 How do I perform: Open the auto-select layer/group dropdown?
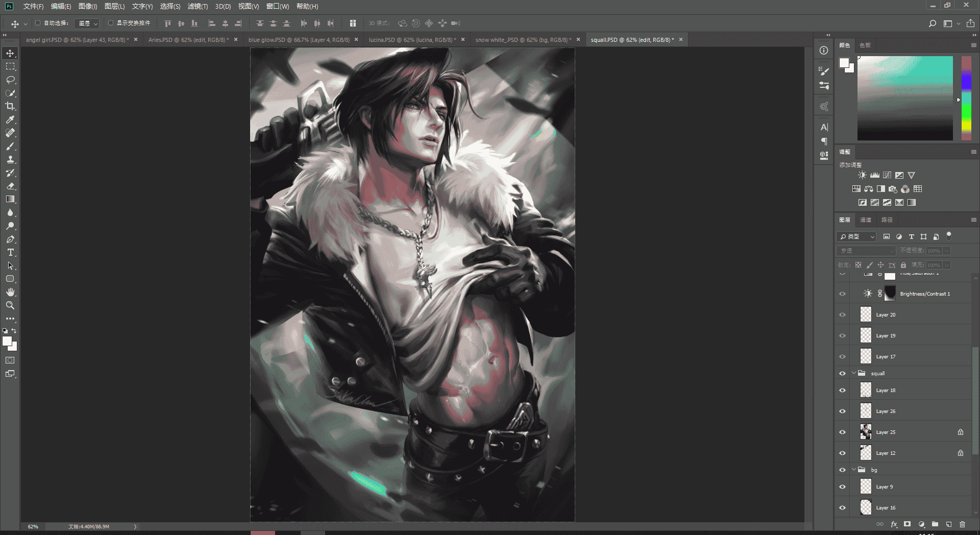(87, 23)
